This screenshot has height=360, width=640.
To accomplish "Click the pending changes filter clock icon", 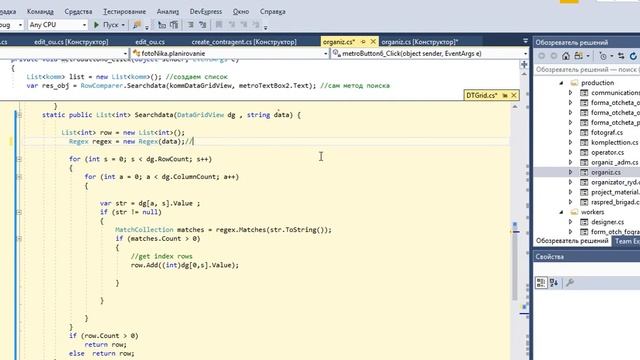I will tap(603, 56).
